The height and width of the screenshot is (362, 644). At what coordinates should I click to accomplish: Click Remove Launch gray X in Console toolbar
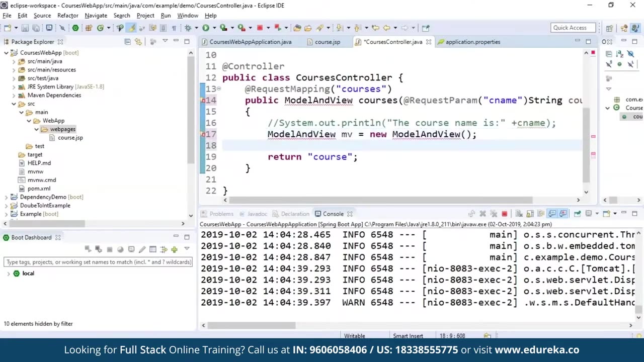pyautogui.click(x=482, y=214)
